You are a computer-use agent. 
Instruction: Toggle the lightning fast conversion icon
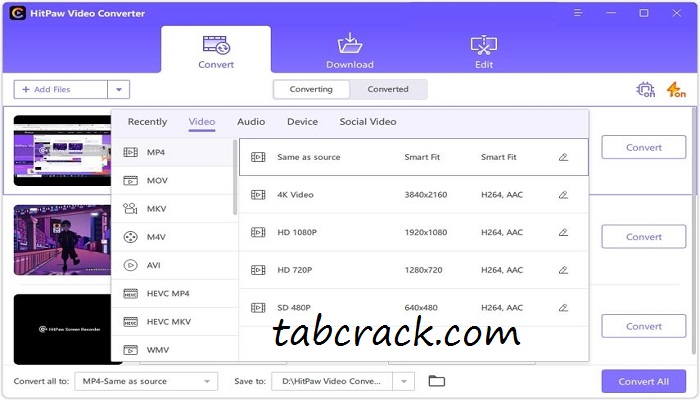pyautogui.click(x=676, y=89)
